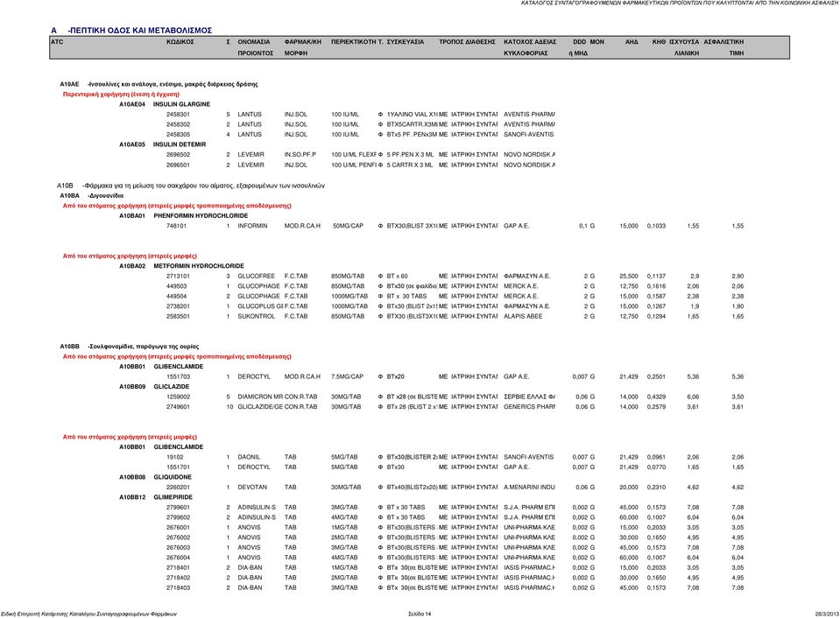Select the product name 'GLUCOFREE'
This screenshot has width=840, height=618.
tap(256, 277)
